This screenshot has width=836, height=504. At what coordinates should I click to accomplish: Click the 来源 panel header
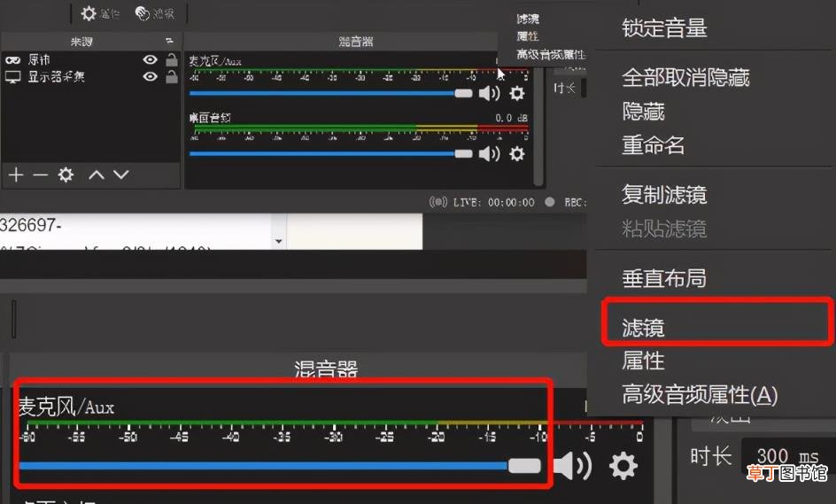pyautogui.click(x=81, y=42)
